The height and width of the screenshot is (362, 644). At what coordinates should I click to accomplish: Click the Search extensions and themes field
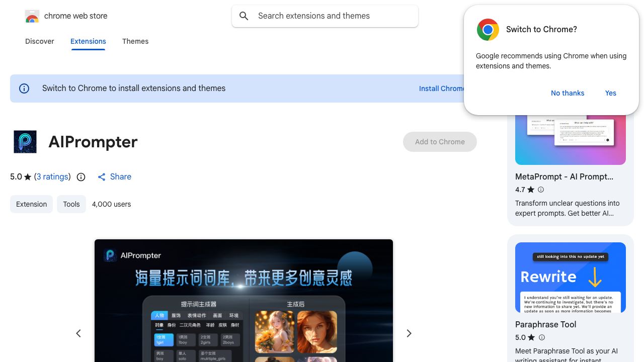point(325,16)
